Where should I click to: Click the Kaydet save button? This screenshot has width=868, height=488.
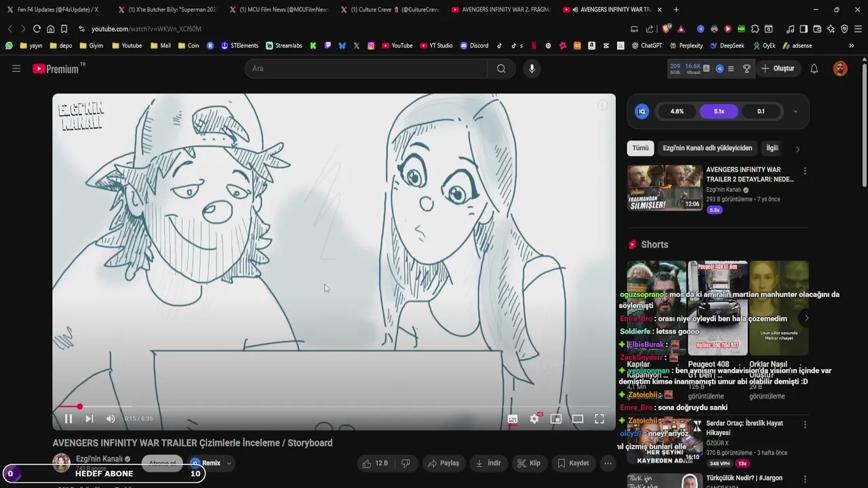(573, 463)
